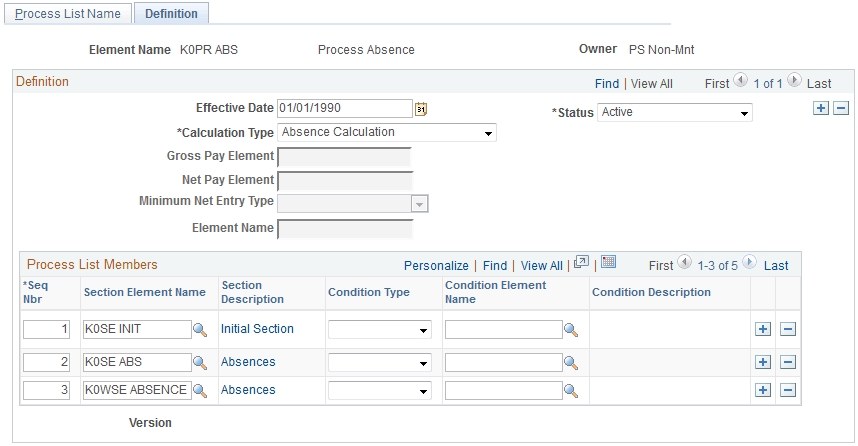Viewport: 858px width, 446px height.
Task: Click the Effective Date input field
Action: (344, 108)
